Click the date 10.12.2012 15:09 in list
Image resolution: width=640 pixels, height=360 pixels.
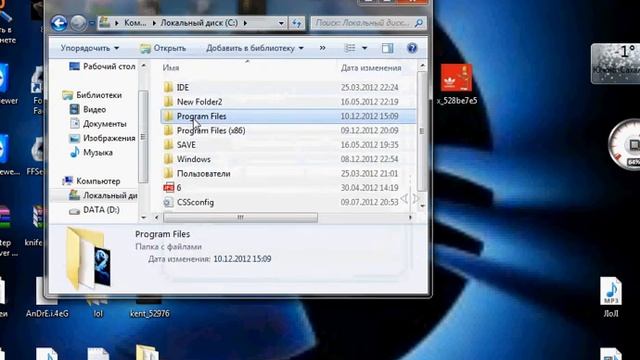pos(369,116)
